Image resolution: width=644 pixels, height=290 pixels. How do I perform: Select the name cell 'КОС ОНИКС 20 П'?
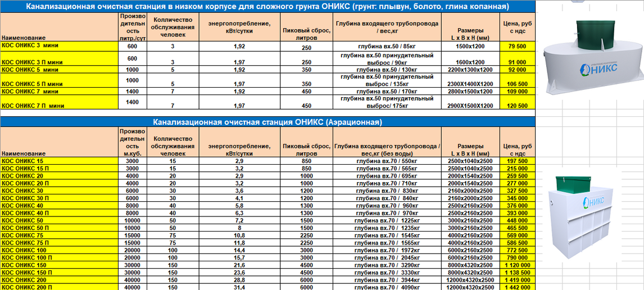59,183
